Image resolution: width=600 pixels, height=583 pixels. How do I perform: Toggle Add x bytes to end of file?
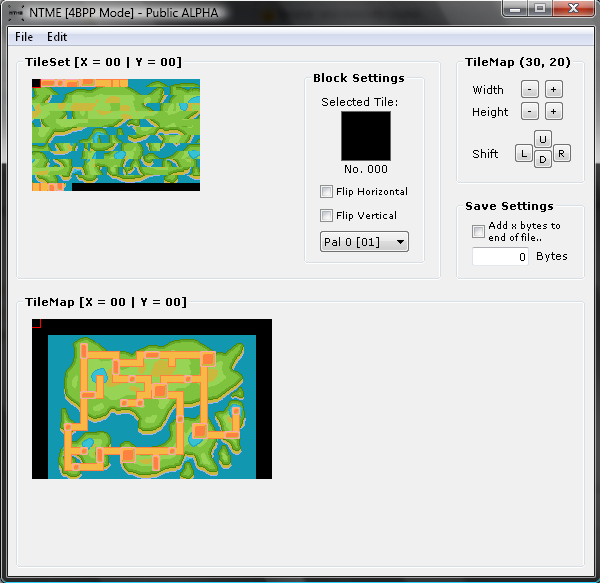(478, 231)
